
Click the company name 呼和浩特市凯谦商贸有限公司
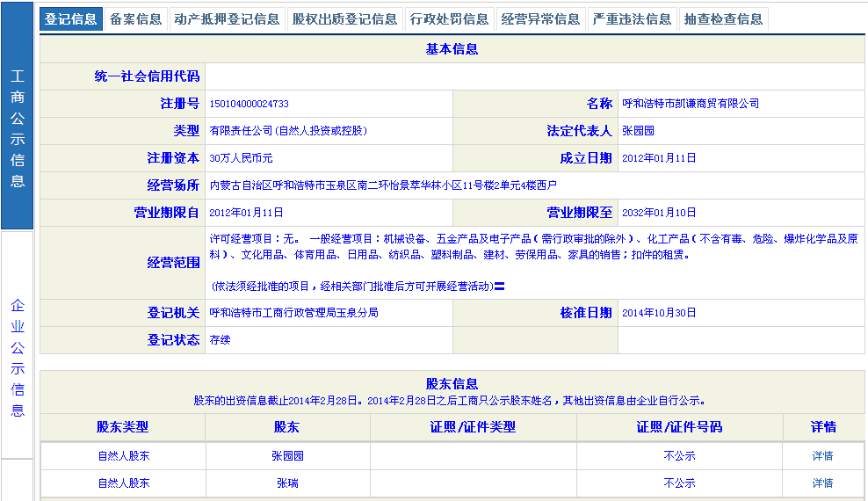tap(690, 104)
